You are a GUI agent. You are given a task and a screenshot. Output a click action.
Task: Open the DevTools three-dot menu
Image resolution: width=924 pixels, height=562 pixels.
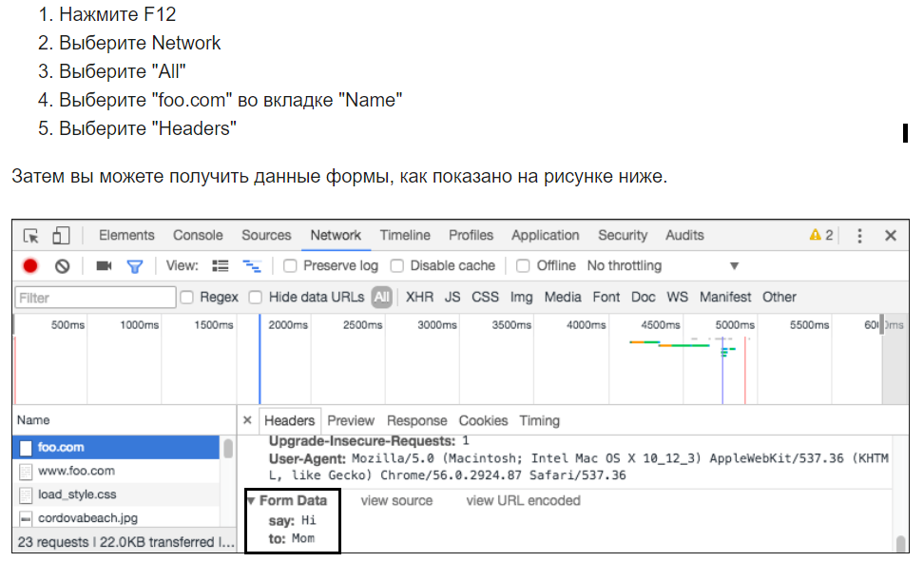point(859,236)
